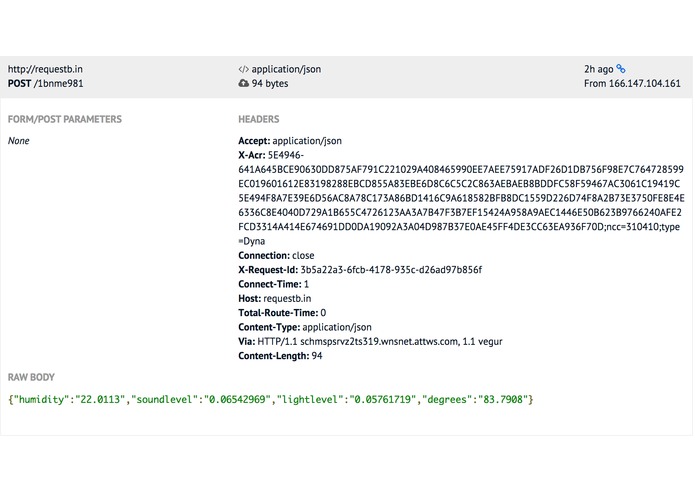This screenshot has height=494, width=695.
Task: Click the X-Request-Id header value
Action: (x=391, y=270)
